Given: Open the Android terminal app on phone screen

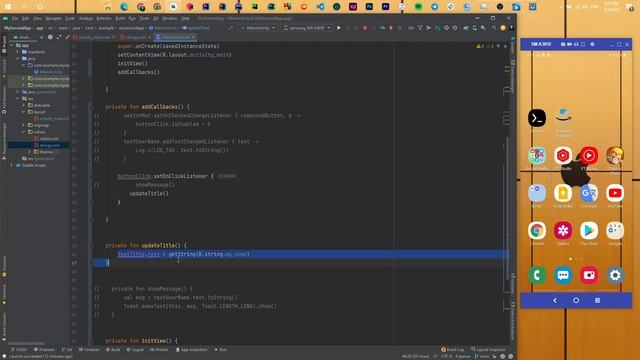Looking at the screenshot, I should click(537, 118).
